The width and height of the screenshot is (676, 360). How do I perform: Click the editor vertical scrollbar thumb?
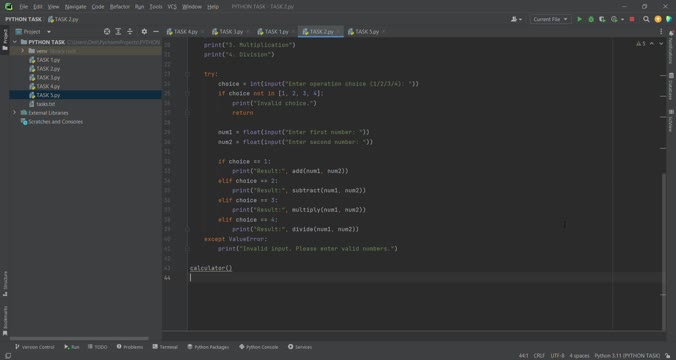pos(663,233)
